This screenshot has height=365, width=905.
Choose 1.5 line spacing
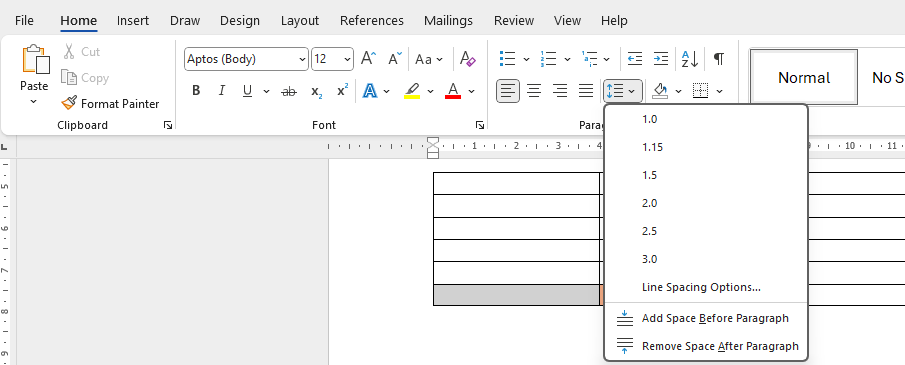(705, 175)
